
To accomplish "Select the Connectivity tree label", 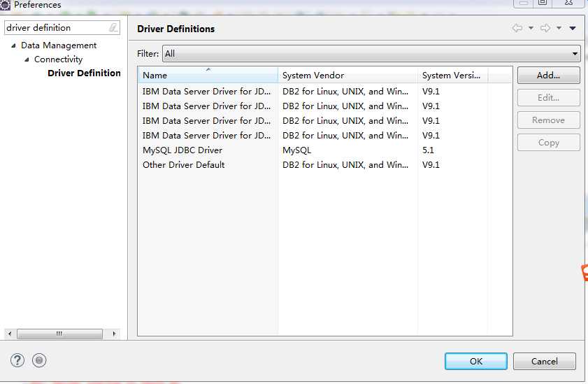I will [58, 59].
